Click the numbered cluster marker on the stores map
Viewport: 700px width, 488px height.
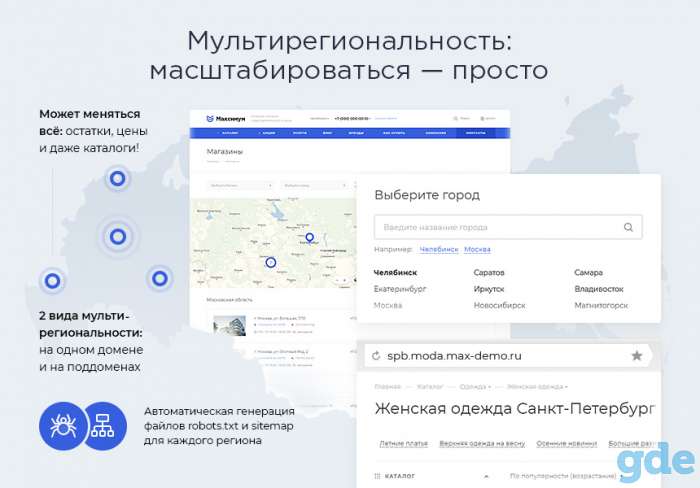click(x=271, y=263)
